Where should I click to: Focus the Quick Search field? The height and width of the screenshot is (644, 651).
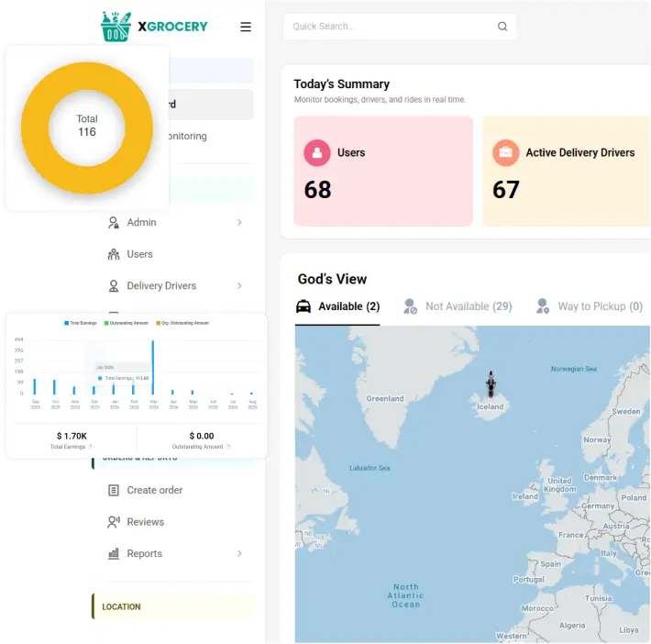pyautogui.click(x=400, y=27)
